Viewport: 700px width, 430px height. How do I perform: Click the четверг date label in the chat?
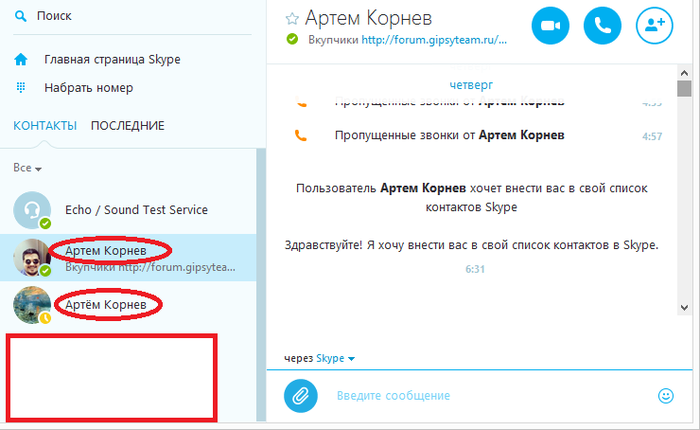coord(471,84)
